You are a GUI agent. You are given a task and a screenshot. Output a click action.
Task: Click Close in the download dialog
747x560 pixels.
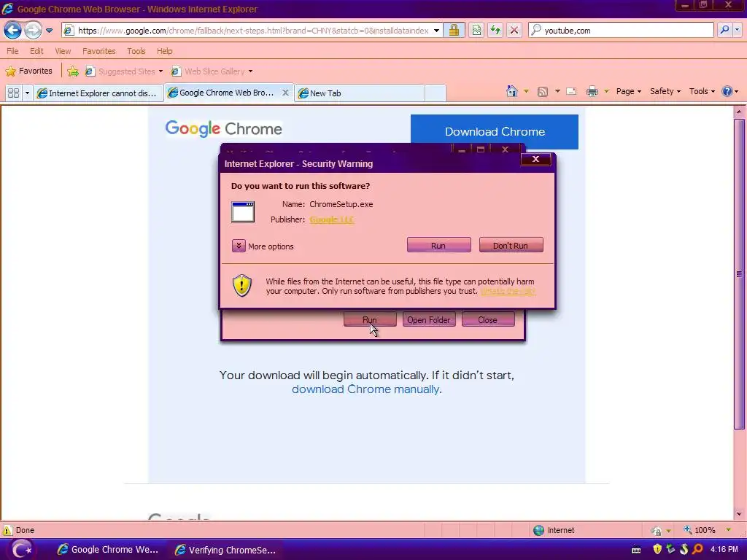point(487,319)
